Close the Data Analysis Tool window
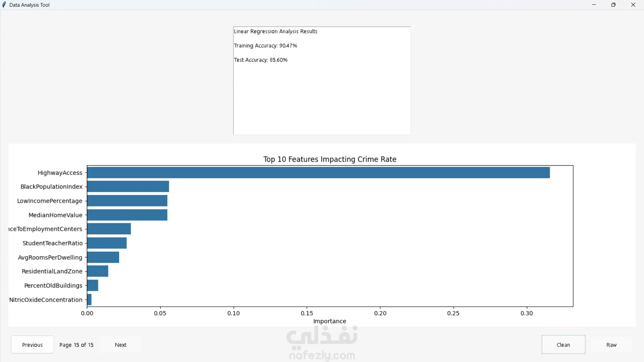The image size is (644, 362). (633, 5)
